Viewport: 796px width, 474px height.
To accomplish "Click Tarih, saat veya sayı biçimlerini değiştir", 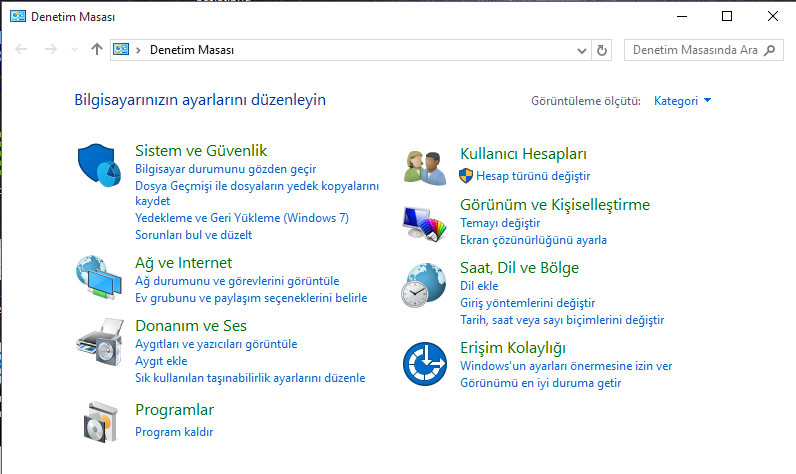I will (x=562, y=320).
